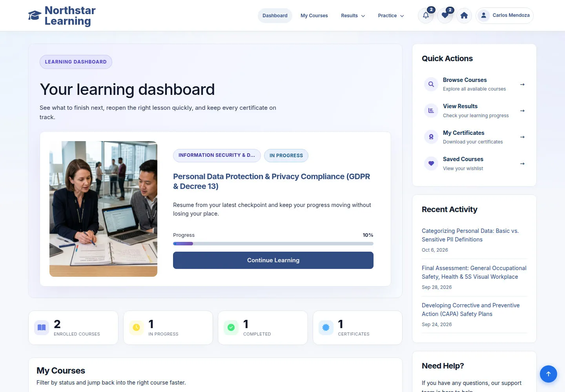Click the My Certificates quick action label
565x392 pixels.
pyautogui.click(x=464, y=133)
